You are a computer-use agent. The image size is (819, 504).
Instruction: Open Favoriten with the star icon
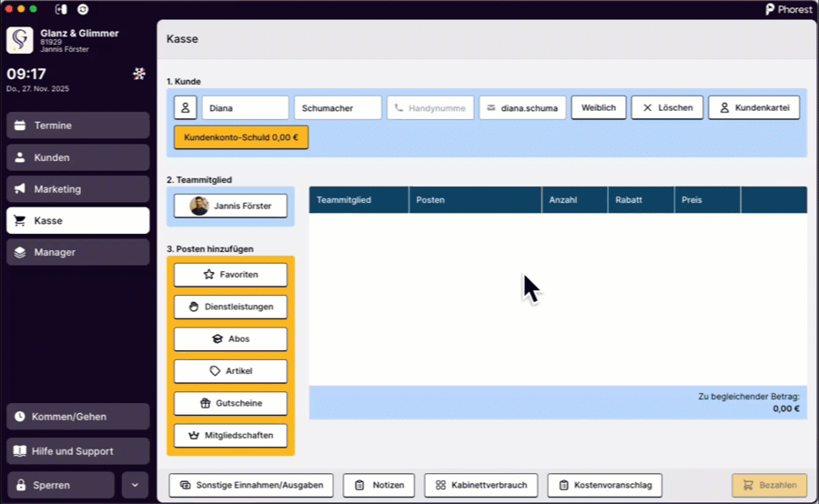click(x=230, y=275)
